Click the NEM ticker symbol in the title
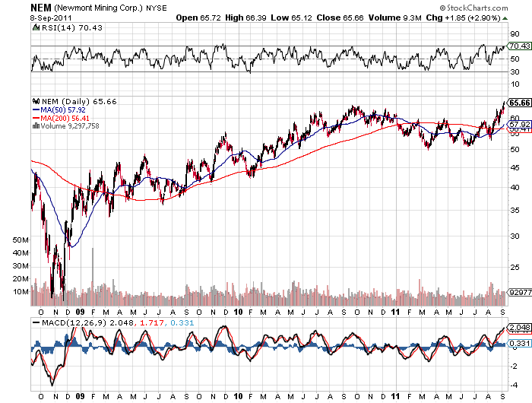This screenshot has width=532, height=403. click(x=41, y=8)
